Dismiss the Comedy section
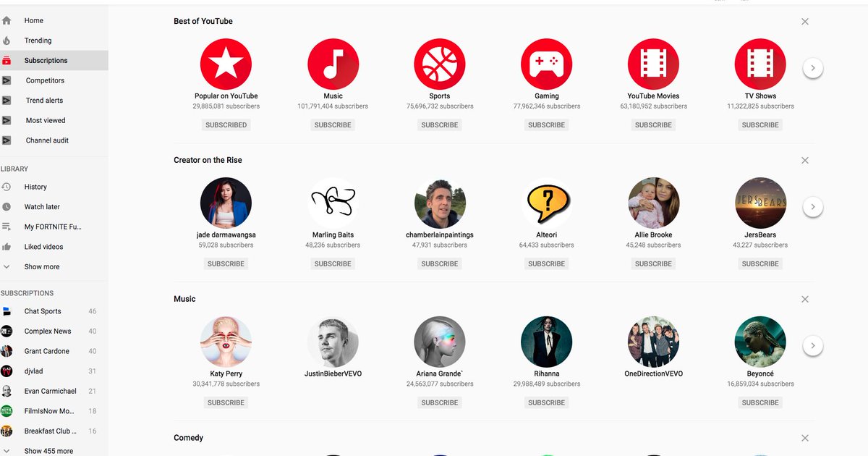The image size is (868, 456). click(805, 438)
